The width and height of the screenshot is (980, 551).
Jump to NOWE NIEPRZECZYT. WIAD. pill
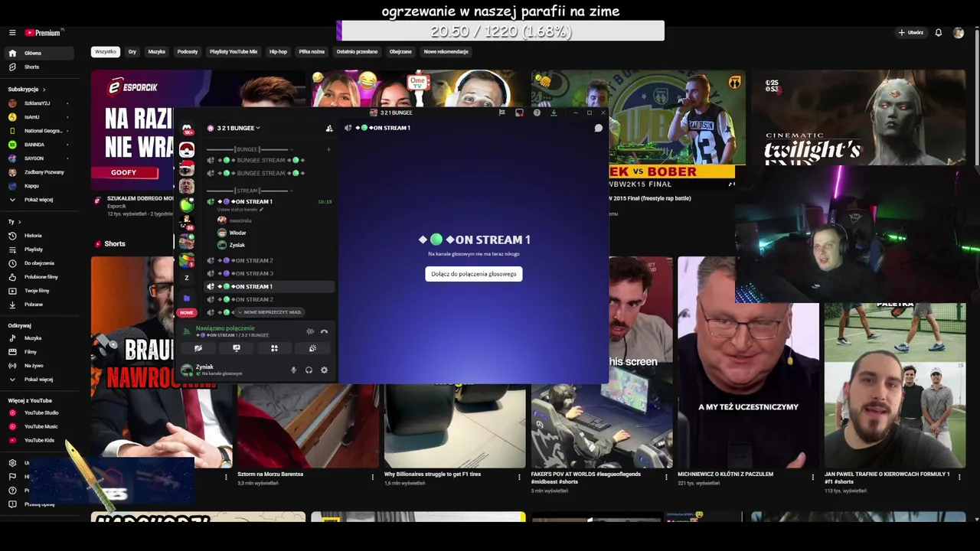click(269, 312)
